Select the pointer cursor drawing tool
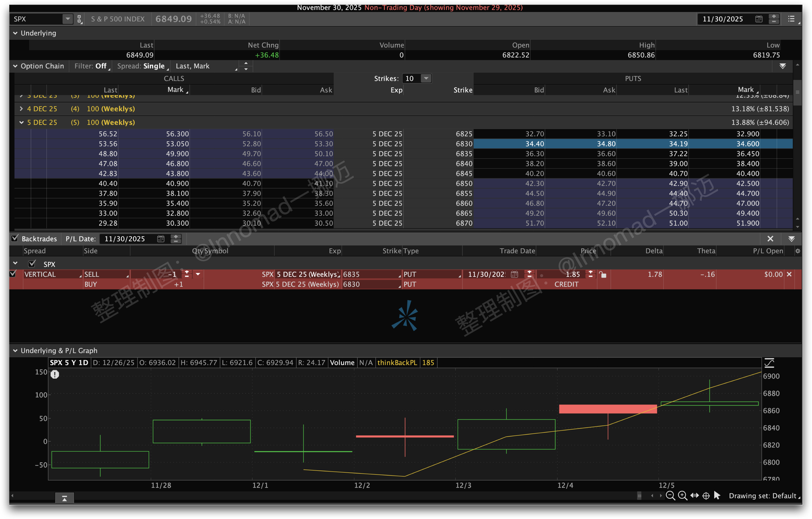This screenshot has height=519, width=812. click(x=717, y=495)
